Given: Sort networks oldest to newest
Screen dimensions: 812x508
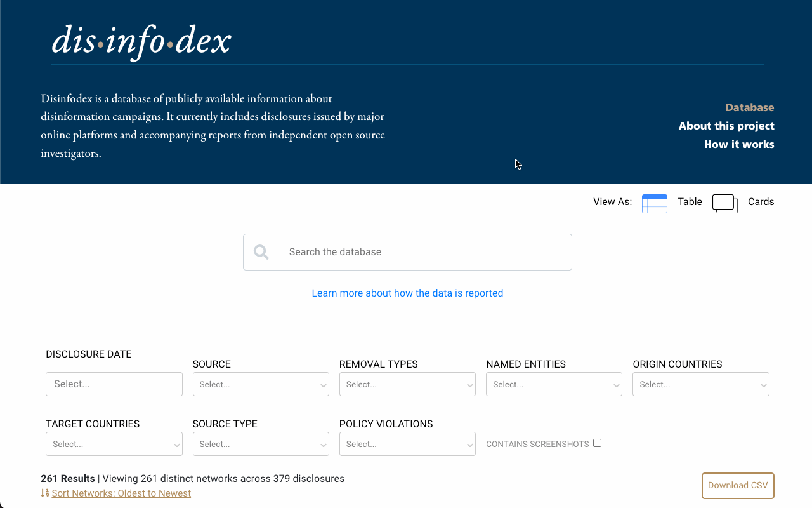Looking at the screenshot, I should (121, 493).
